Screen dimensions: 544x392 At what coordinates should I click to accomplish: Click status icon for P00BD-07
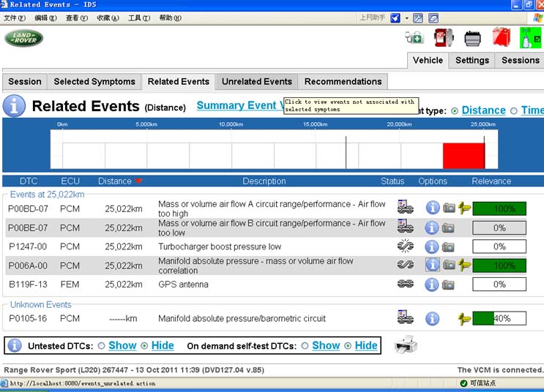(405, 206)
